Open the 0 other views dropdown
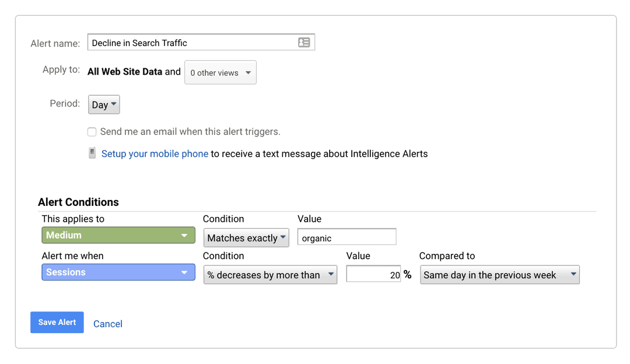 [220, 72]
